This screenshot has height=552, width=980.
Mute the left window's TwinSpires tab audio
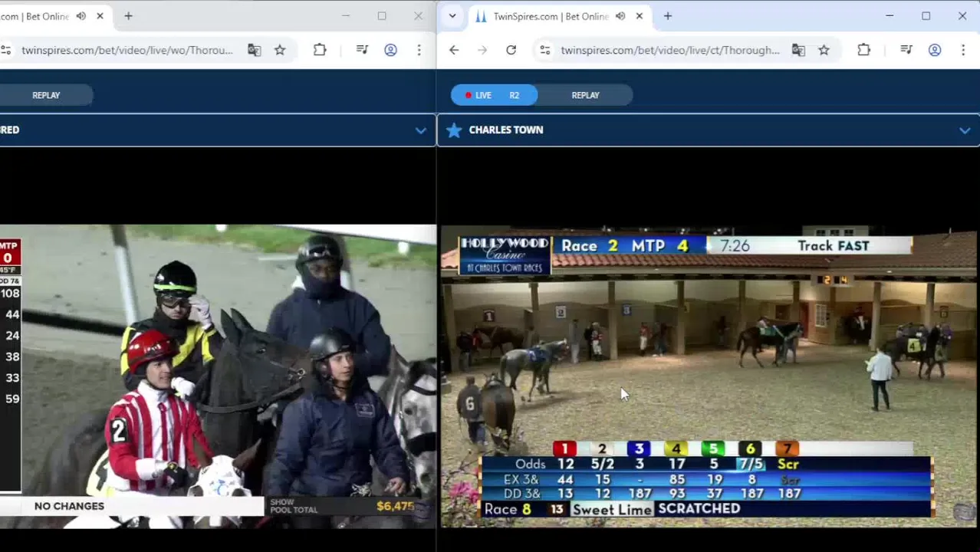pyautogui.click(x=81, y=16)
